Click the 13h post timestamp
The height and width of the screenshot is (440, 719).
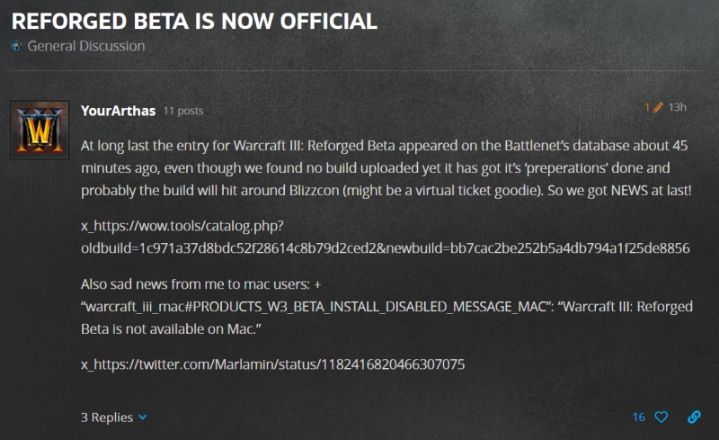pos(677,107)
